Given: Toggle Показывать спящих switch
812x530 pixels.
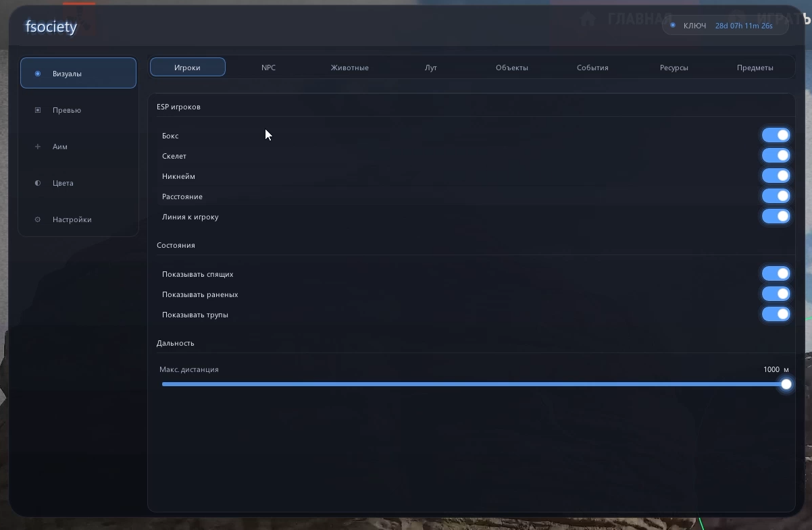Looking at the screenshot, I should 776,273.
